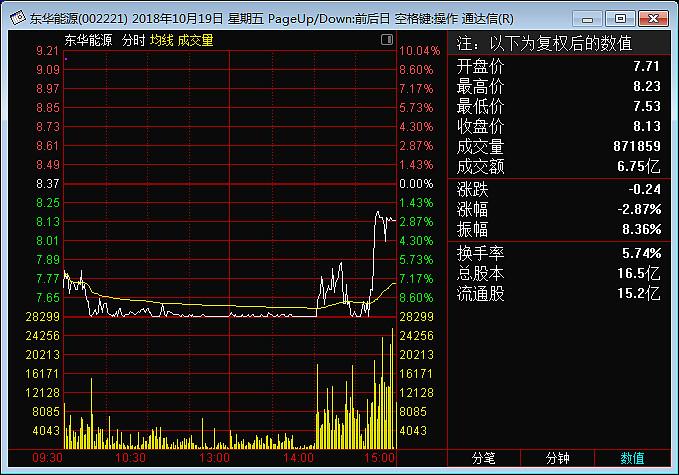This screenshot has width=679, height=475.
Task: Click the 0.00% label on right axis
Action: 416,184
